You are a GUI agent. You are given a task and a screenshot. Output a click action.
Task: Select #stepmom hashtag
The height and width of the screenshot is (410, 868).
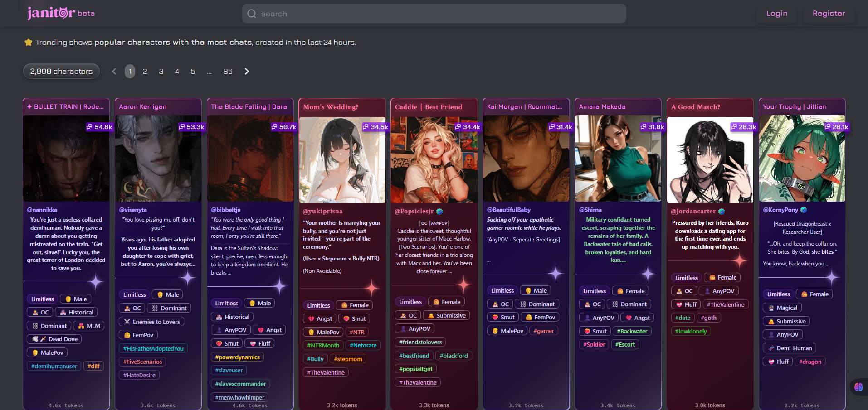tap(348, 359)
